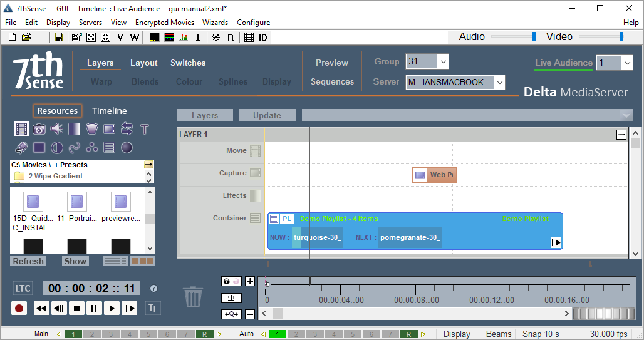Switch to the Layout tab

coord(143,63)
